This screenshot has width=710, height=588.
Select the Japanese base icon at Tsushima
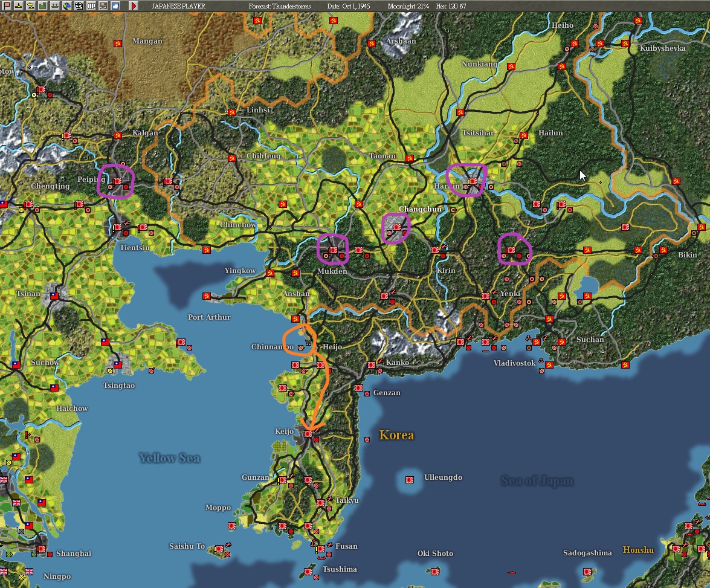(x=308, y=572)
